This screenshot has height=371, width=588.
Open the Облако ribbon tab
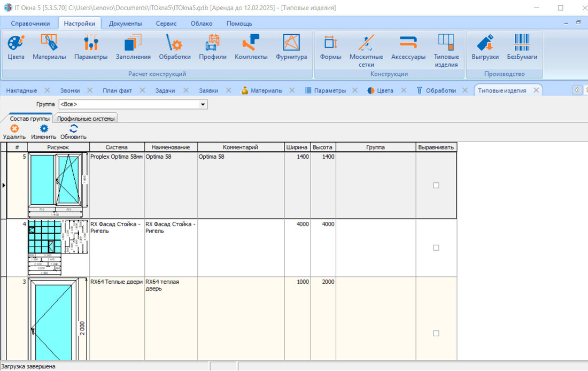[202, 24]
